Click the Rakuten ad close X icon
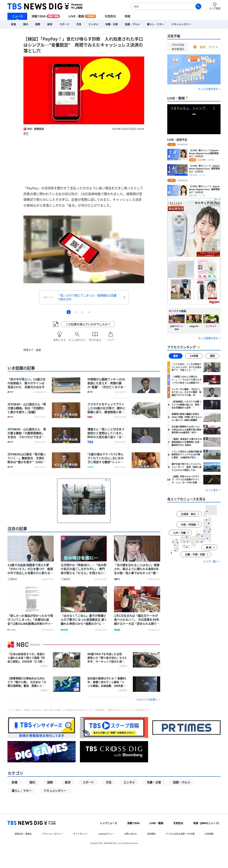Screen dimensions: 228x868 [x=219, y=199]
